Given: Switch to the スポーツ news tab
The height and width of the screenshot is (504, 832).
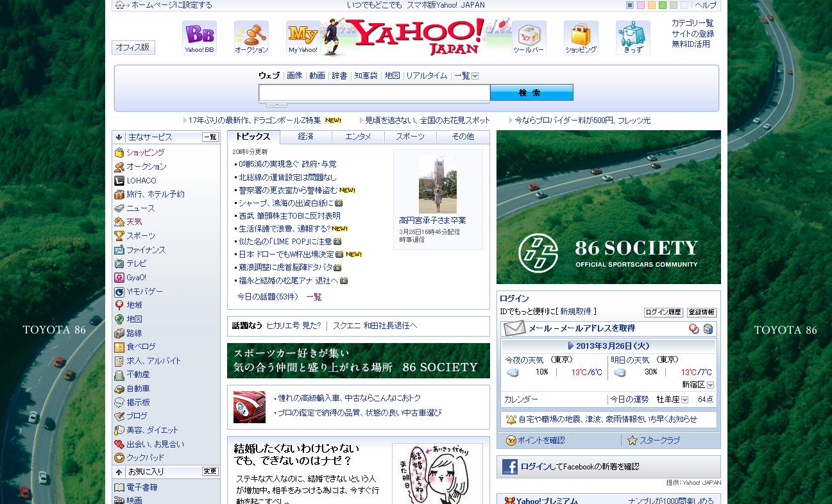Looking at the screenshot, I should 410,137.
